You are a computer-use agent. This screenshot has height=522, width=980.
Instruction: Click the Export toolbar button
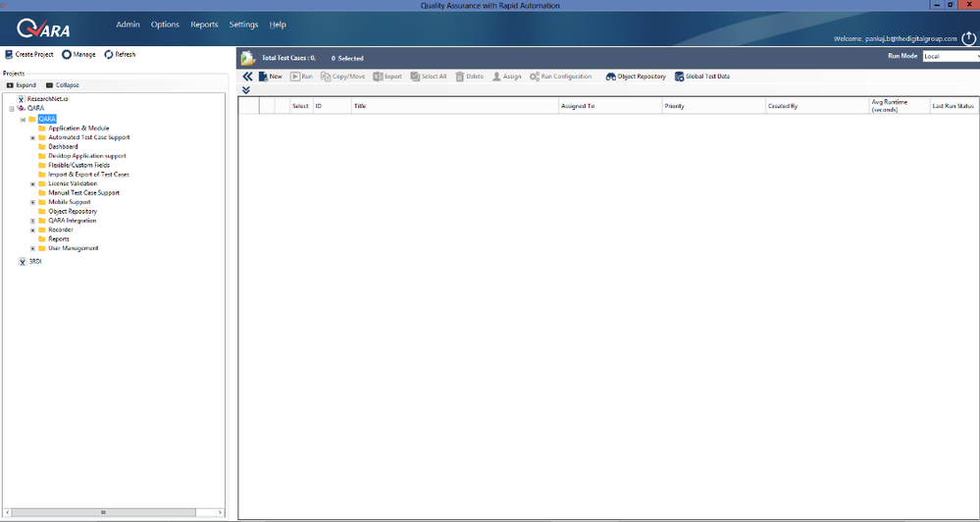point(387,77)
